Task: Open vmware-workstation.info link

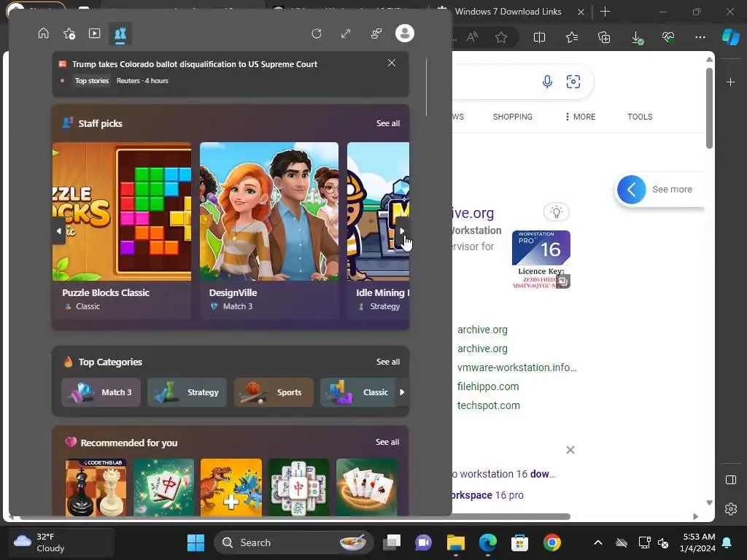Action: (x=516, y=367)
